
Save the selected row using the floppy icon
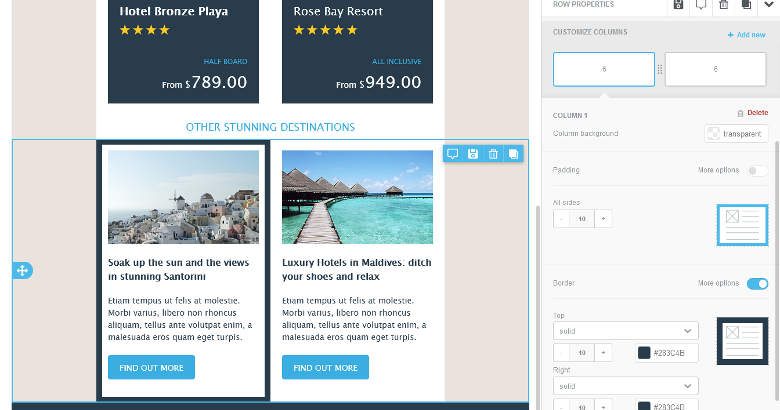click(x=473, y=154)
